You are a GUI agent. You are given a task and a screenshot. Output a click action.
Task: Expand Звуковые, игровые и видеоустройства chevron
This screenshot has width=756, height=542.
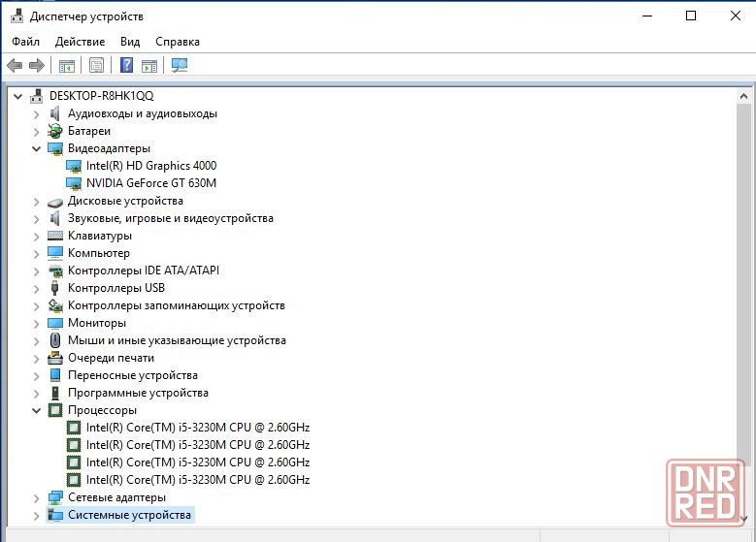pyautogui.click(x=36, y=219)
